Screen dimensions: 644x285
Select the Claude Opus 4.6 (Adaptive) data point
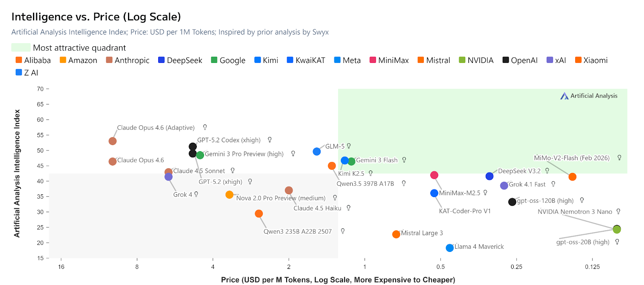[113, 141]
